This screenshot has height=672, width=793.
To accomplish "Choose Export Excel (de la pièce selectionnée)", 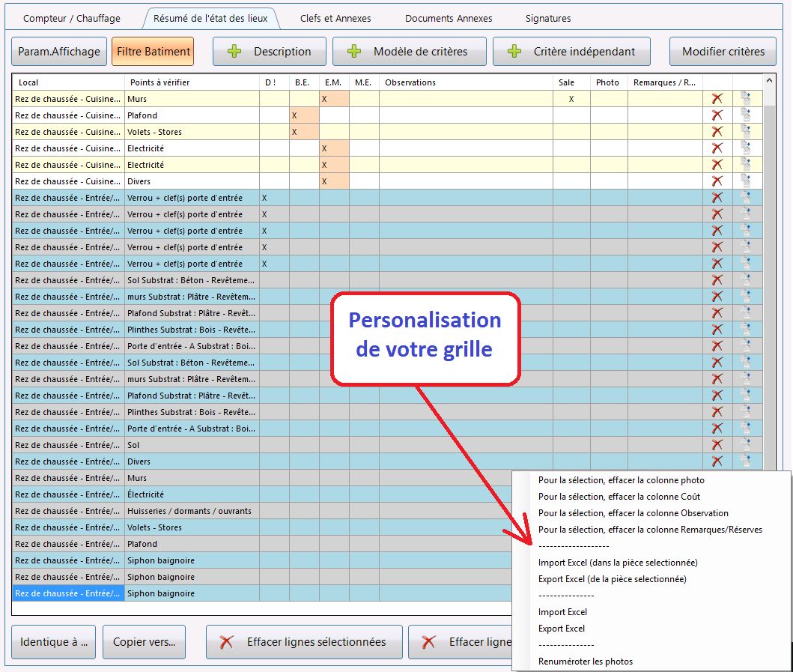I will pos(612,579).
